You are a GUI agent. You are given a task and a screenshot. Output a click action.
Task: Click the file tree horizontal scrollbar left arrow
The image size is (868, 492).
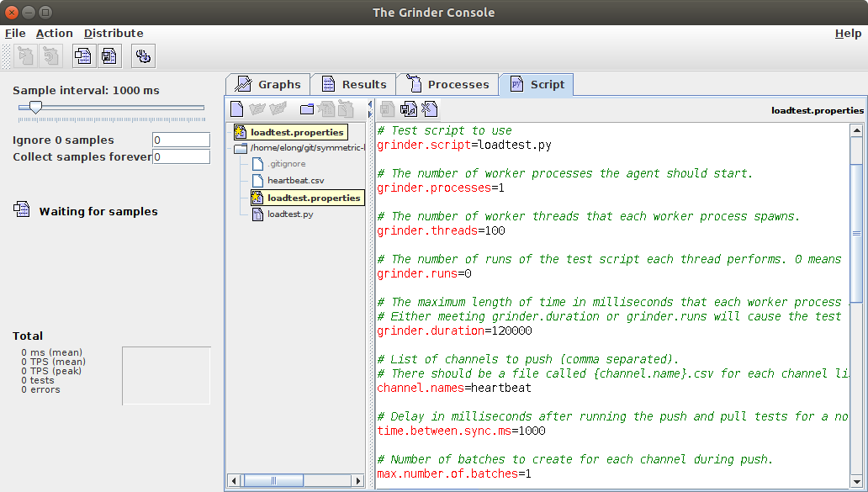point(234,480)
